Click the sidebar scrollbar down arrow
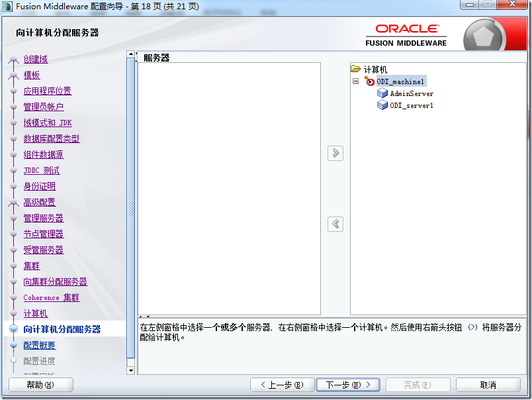Screen dimensions: 532x400 [x=130, y=370]
